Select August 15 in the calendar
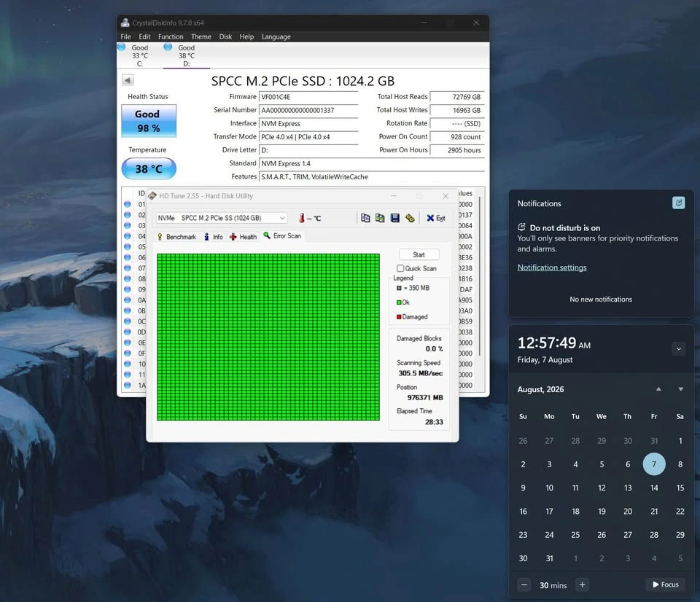 coord(680,488)
